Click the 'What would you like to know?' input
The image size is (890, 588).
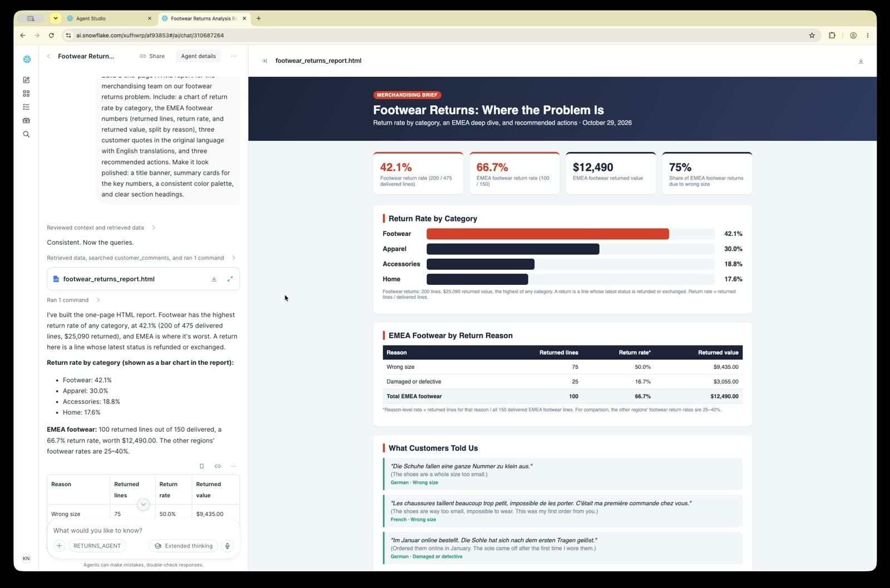point(144,530)
